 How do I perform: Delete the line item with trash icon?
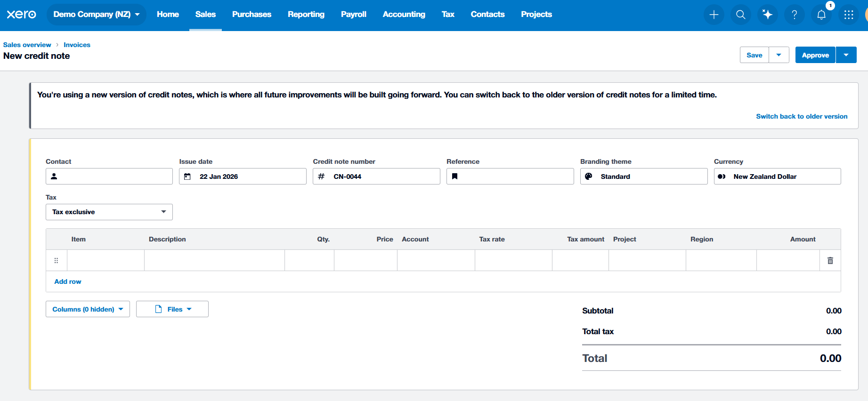830,260
